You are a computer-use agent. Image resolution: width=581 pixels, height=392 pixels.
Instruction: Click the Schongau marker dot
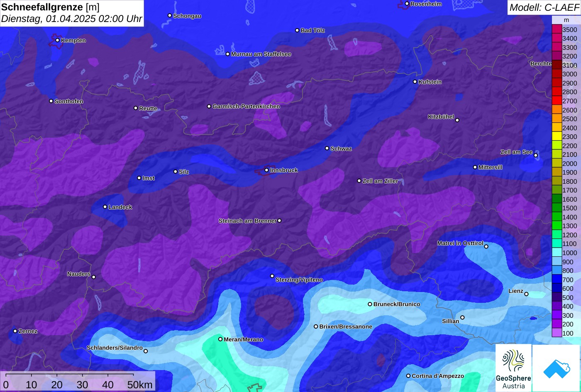click(x=170, y=15)
